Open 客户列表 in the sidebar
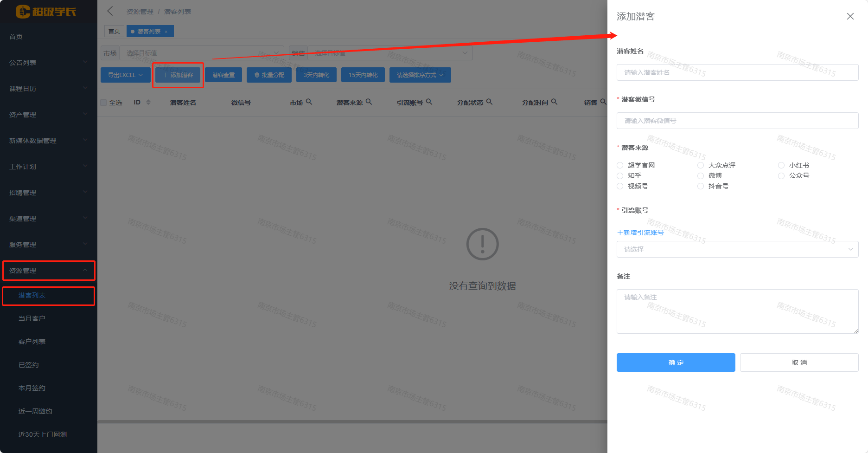The width and height of the screenshot is (868, 453). (32, 342)
